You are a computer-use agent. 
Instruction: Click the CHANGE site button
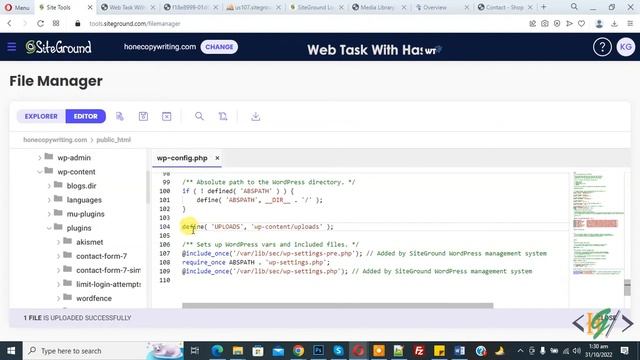coord(219,47)
